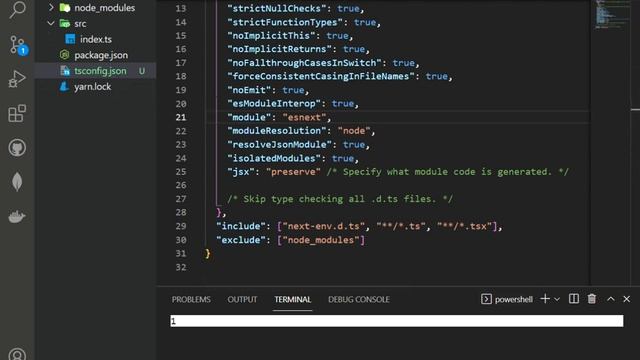This screenshot has width=640, height=360.
Task: Click the "strictNullChecks" key
Action: [279, 8]
